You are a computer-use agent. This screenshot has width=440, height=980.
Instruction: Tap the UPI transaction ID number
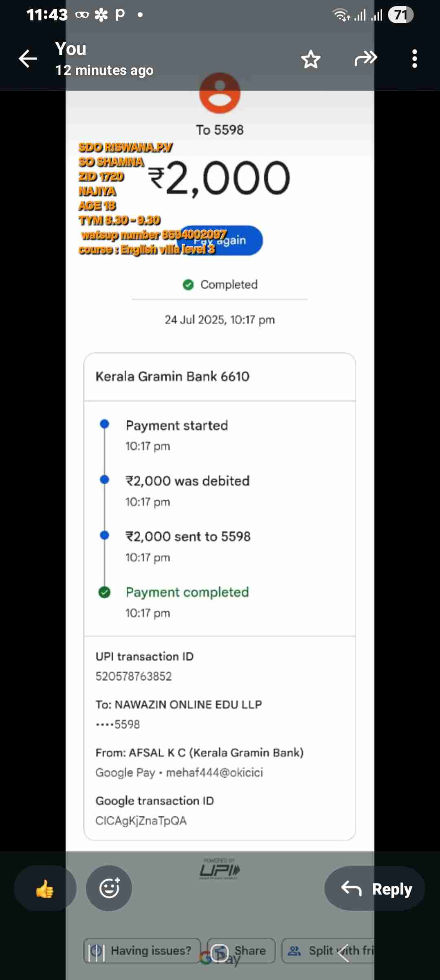click(x=134, y=676)
